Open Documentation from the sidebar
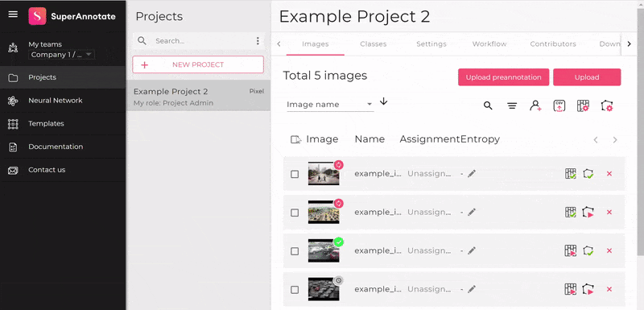644x310 pixels. pyautogui.click(x=63, y=147)
